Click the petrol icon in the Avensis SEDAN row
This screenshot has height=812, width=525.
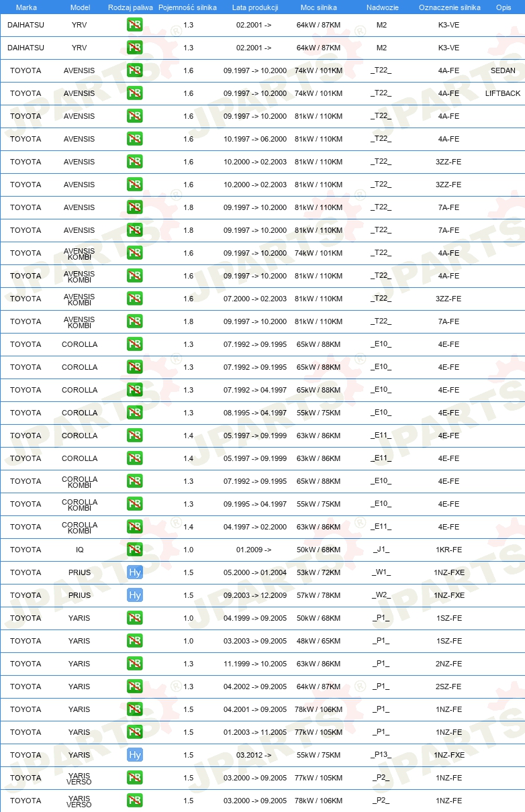135,70
